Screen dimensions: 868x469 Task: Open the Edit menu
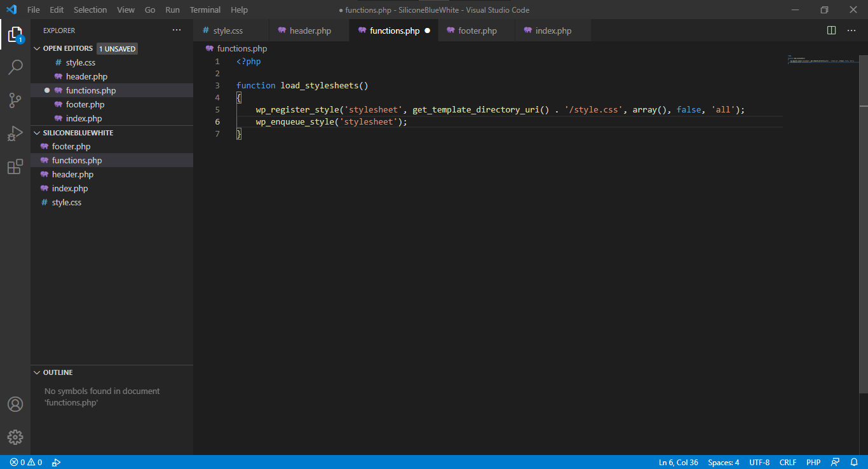57,10
